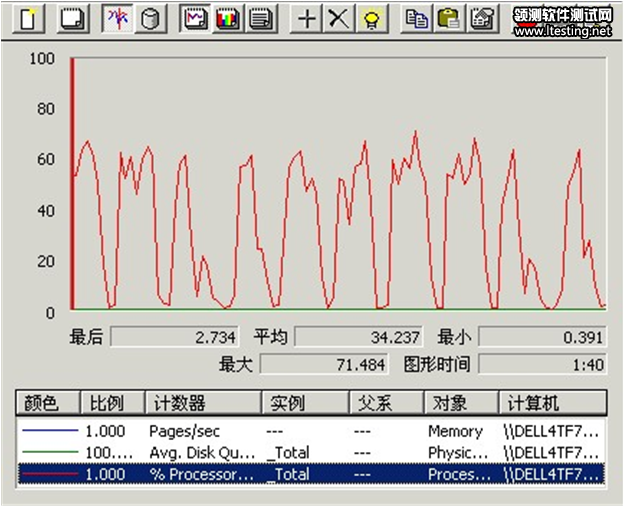
Task: Click the Clear Display toolbar icon
Action: tap(71, 19)
